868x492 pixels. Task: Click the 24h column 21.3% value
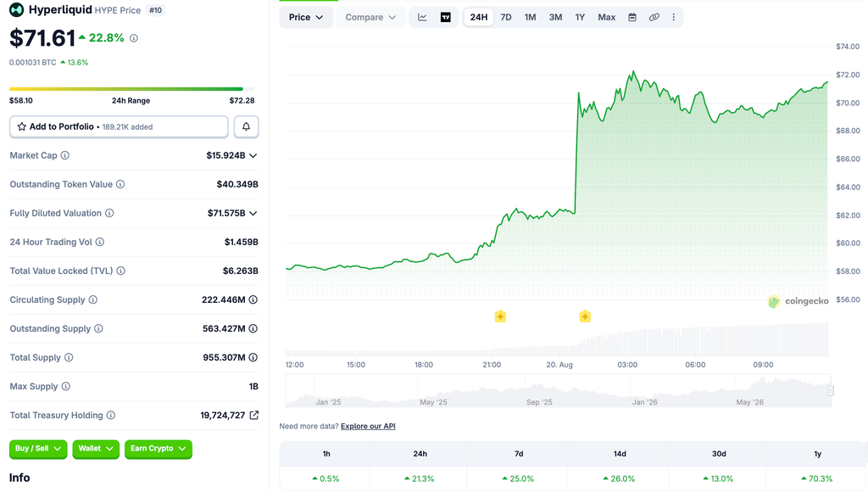pos(420,478)
